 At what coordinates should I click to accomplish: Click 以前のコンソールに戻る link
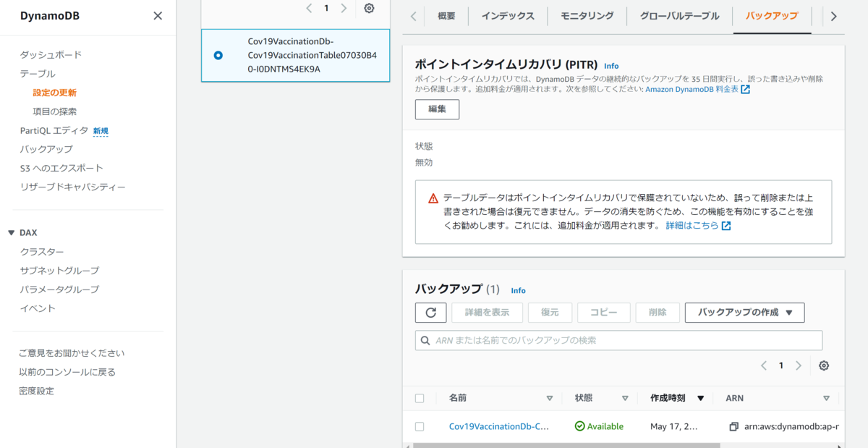point(68,372)
